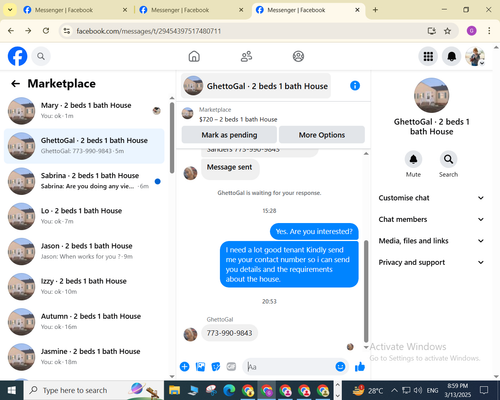Open Izzy's conversation
The height and width of the screenshot is (400, 500).
click(x=84, y=286)
